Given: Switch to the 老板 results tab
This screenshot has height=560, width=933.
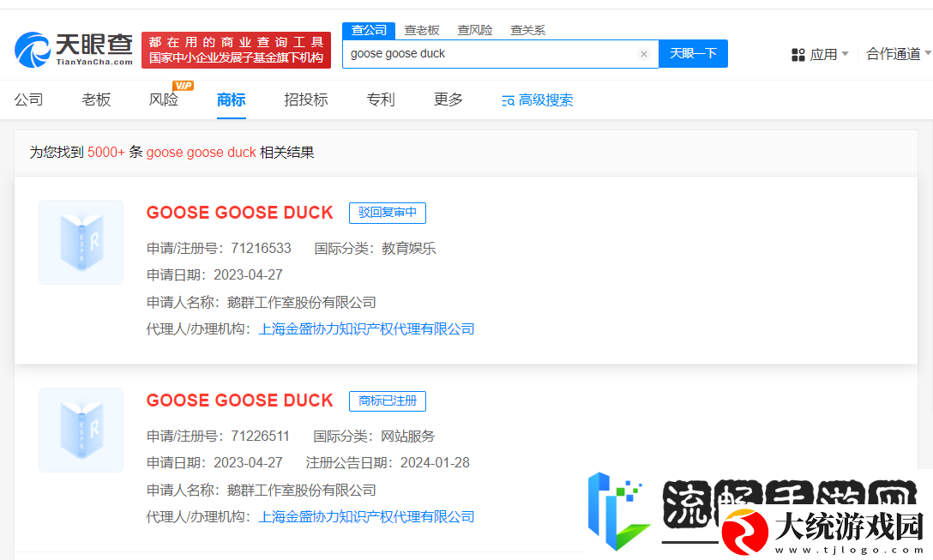Looking at the screenshot, I should pos(96,99).
